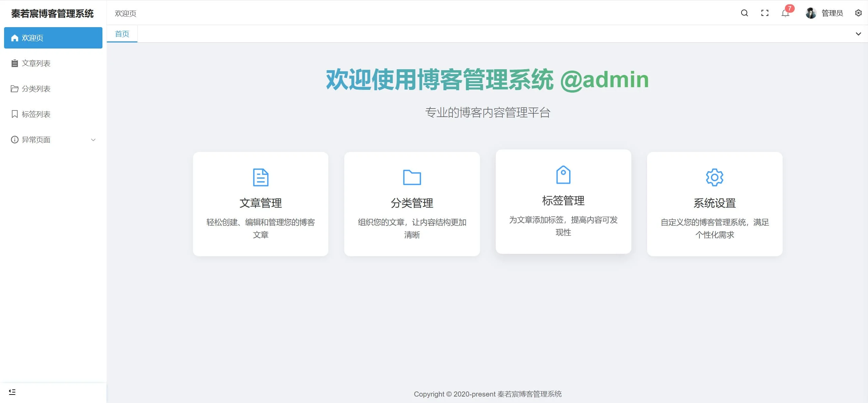
Task: Click the home icon next to 欢迎页
Action: click(14, 38)
